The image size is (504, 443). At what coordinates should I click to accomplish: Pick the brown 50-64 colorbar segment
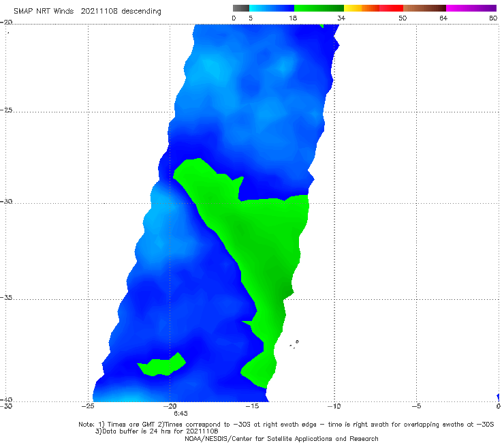pyautogui.click(x=424, y=8)
